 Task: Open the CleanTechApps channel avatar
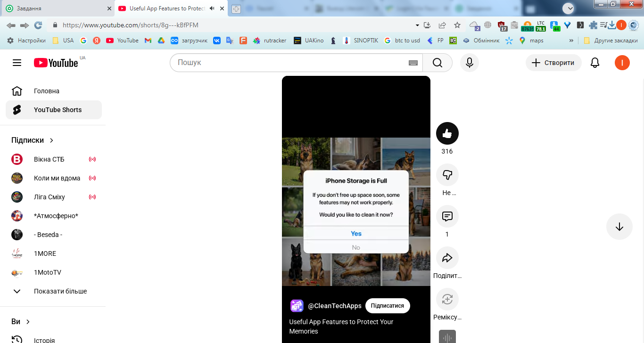pos(297,306)
